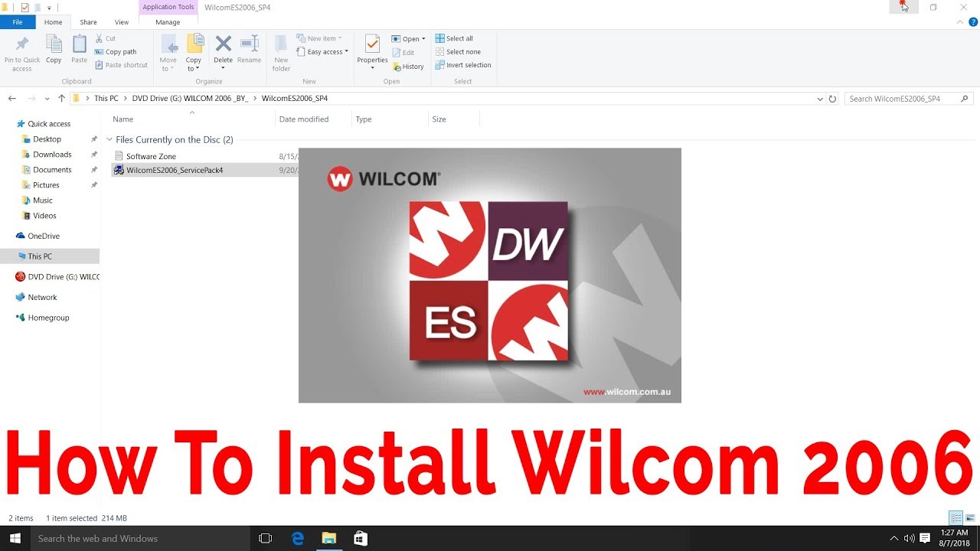The height and width of the screenshot is (551, 980).
Task: Open Downloads in navigation pane
Action: pos(52,155)
